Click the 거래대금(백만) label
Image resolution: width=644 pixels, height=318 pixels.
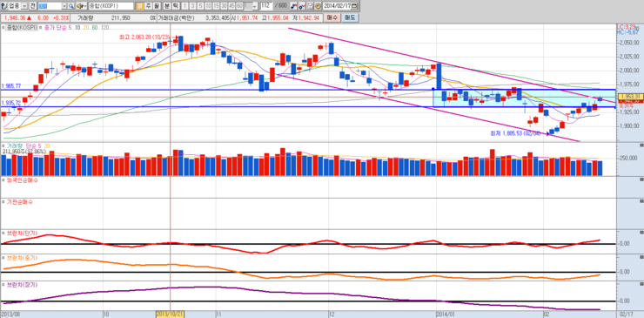176,18
